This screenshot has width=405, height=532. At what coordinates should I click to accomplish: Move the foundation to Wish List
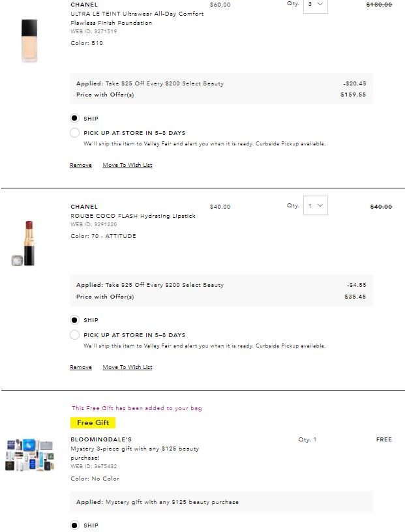(x=127, y=165)
